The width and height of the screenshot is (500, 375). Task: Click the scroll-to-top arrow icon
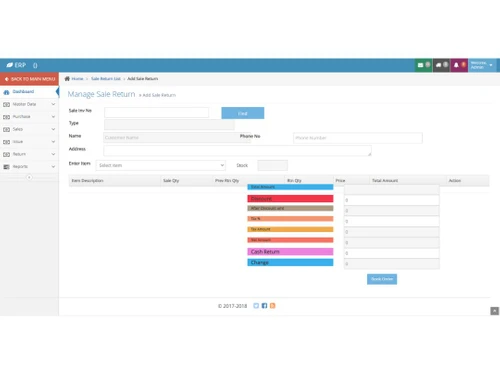[495, 311]
